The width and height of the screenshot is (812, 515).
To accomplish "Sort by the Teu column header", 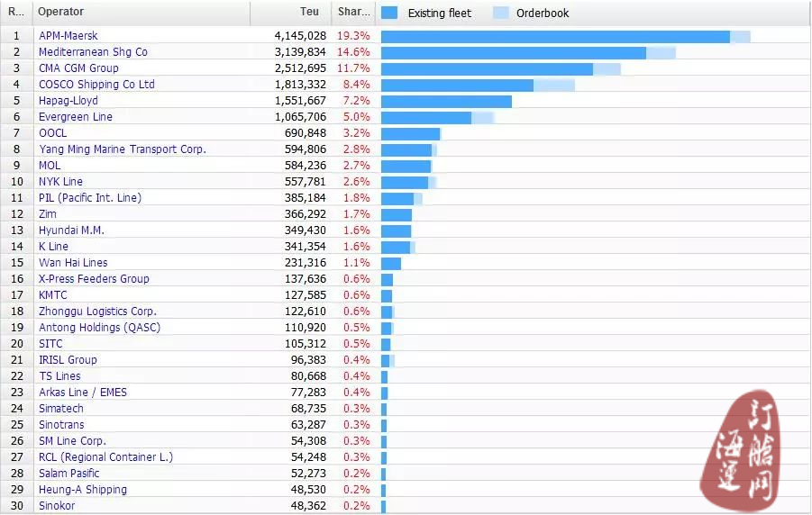I will click(290, 13).
